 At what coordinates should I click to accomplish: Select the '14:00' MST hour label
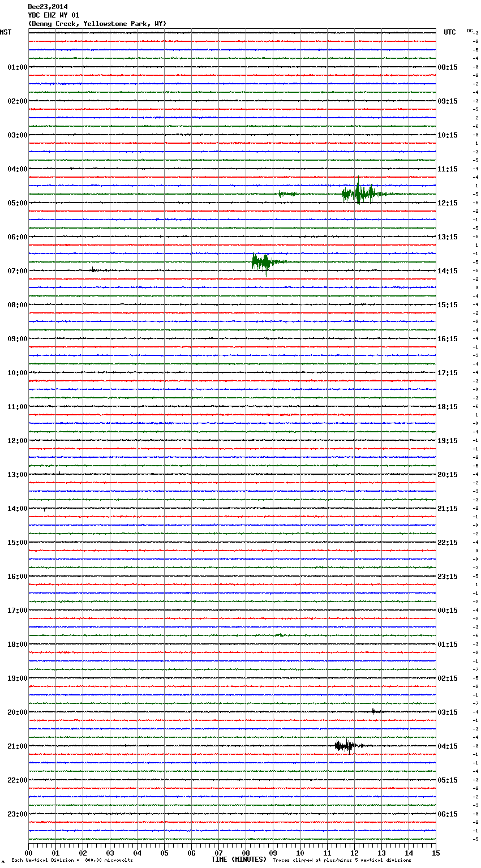point(18,509)
